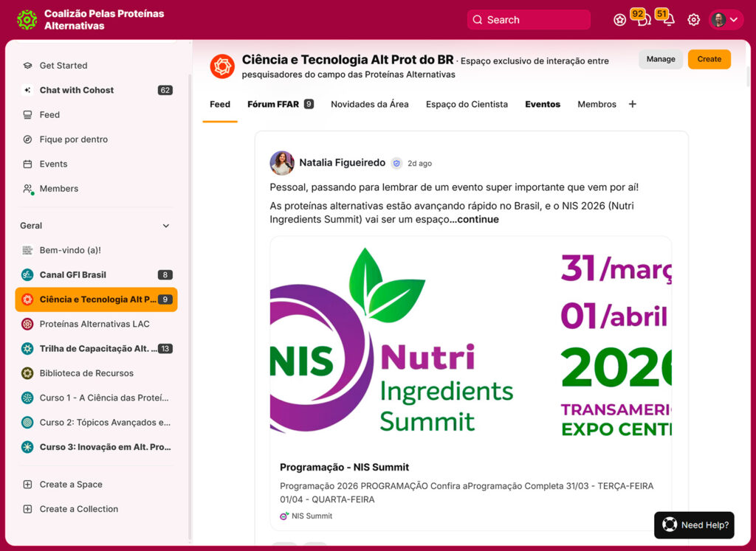Image resolution: width=756 pixels, height=551 pixels.
Task: Click into the Search field
Action: pyautogui.click(x=529, y=20)
